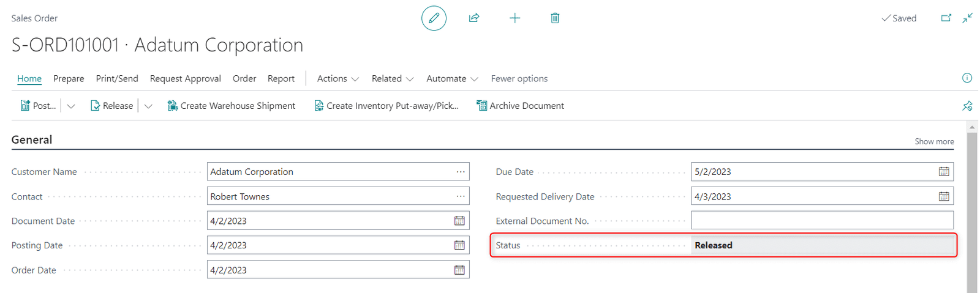Click Create Warehouse Shipment button
Viewport: 980px width, 293px height.
(232, 106)
